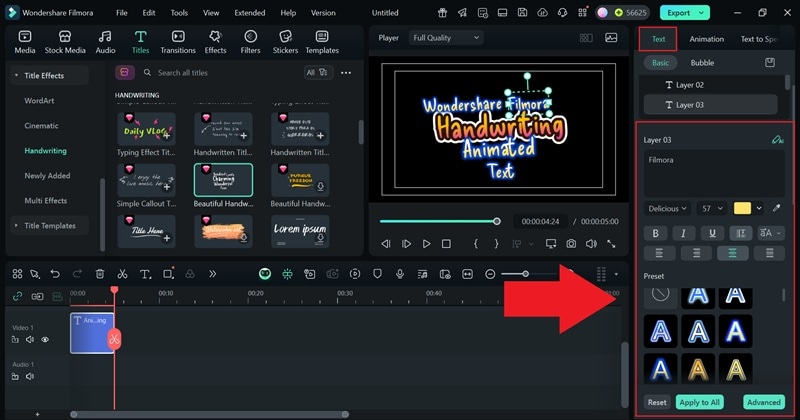Open the text case aA dropdown
800x420 pixels.
tap(770, 233)
